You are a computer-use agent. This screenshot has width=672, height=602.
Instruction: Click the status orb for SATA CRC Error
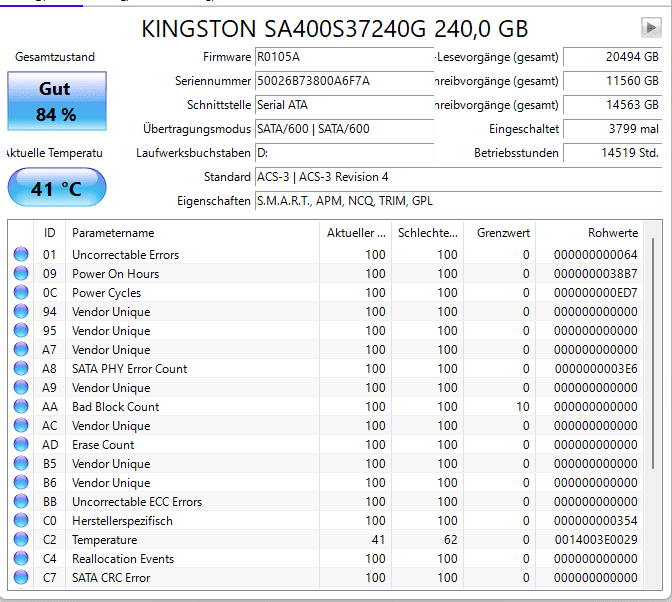[21, 578]
